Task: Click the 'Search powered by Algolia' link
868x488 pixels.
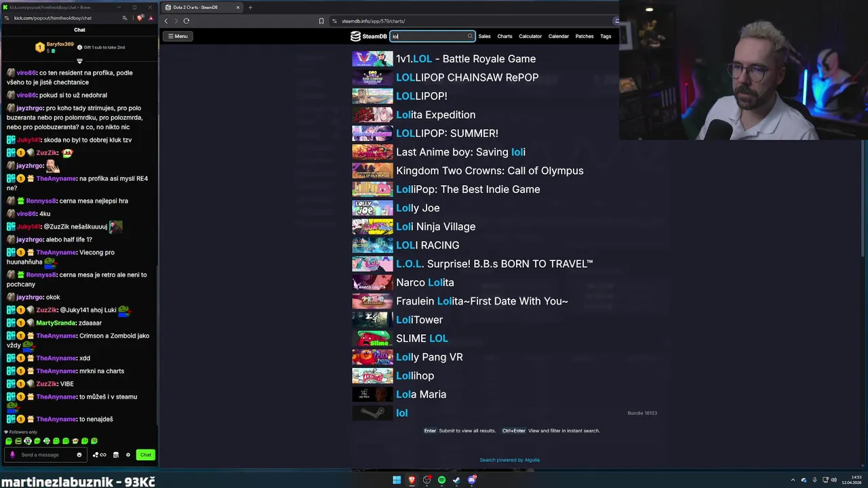Action: click(x=510, y=460)
